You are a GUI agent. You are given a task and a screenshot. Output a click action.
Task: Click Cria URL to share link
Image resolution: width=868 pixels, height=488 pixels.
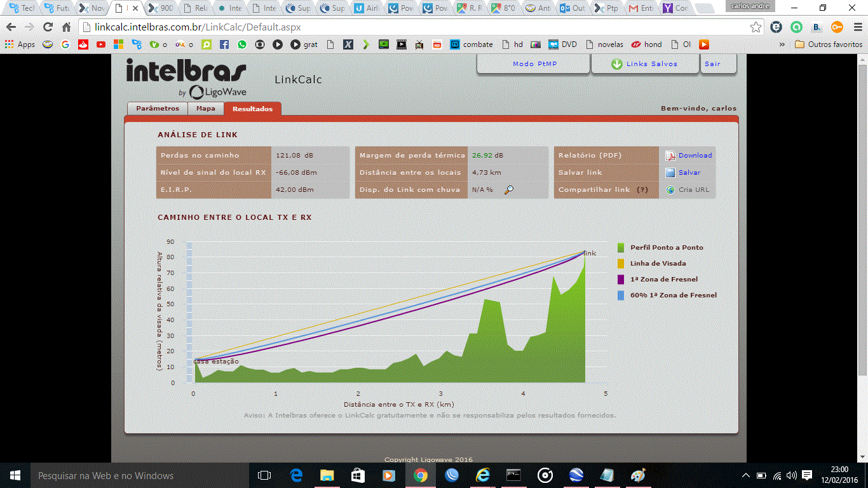coord(693,190)
